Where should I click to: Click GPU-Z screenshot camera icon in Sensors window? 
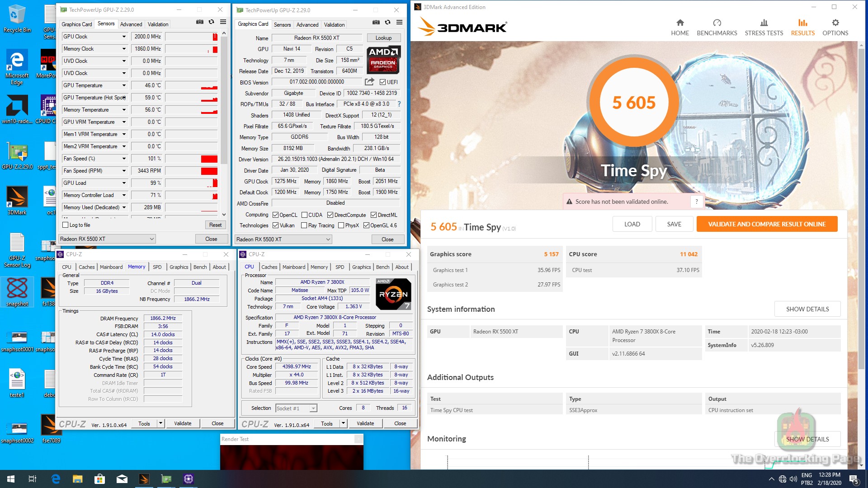pyautogui.click(x=199, y=22)
